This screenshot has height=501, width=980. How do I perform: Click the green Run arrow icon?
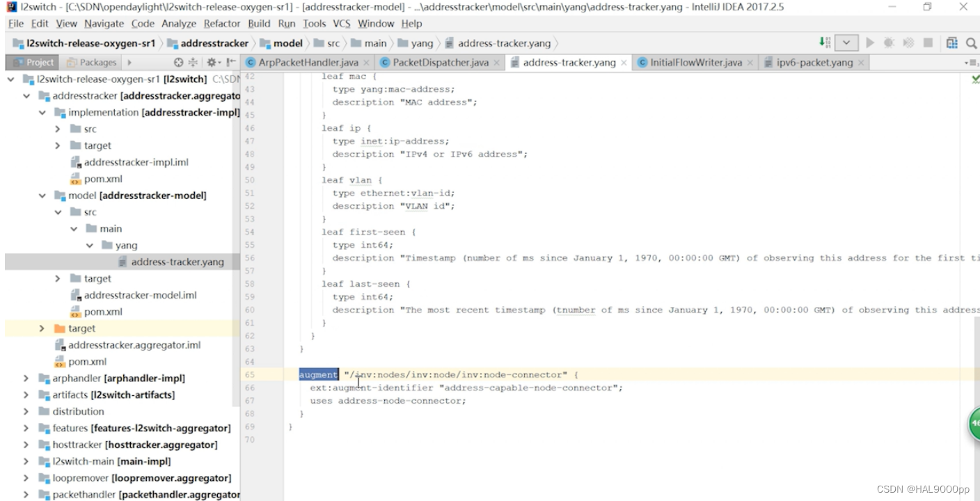pyautogui.click(x=870, y=42)
